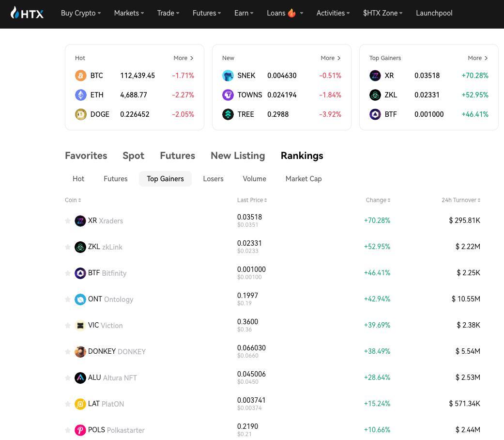Click the ALU Altura NFT coin icon

80,377
